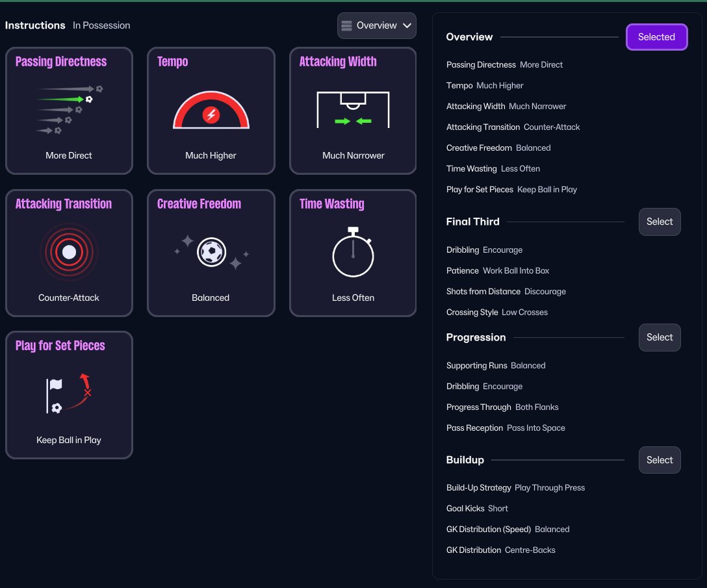Click the Buildup section heading
This screenshot has height=588, width=707.
(x=465, y=460)
